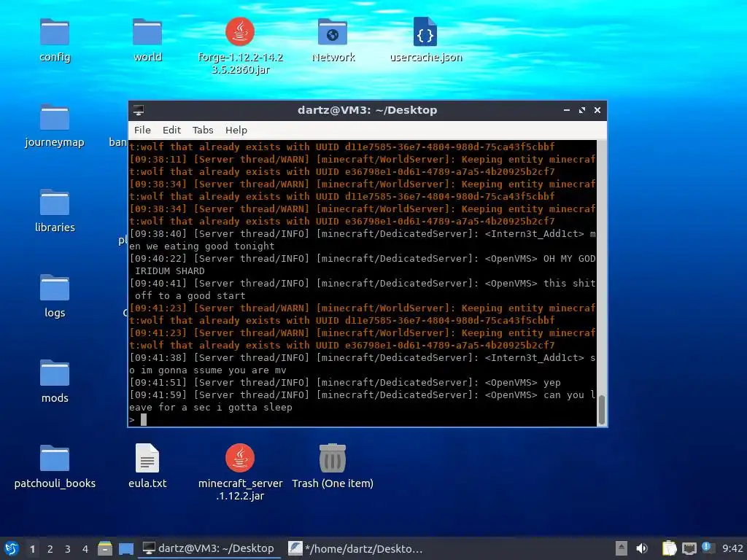Screen dimensions: 747x560
Task: Click the 'off to a good start' line
Action: [190, 296]
